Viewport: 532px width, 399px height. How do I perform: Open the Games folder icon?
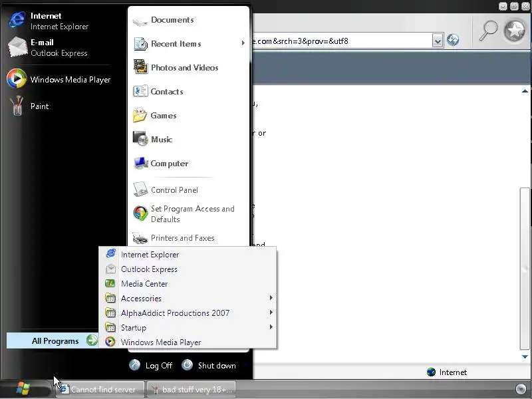coord(140,115)
